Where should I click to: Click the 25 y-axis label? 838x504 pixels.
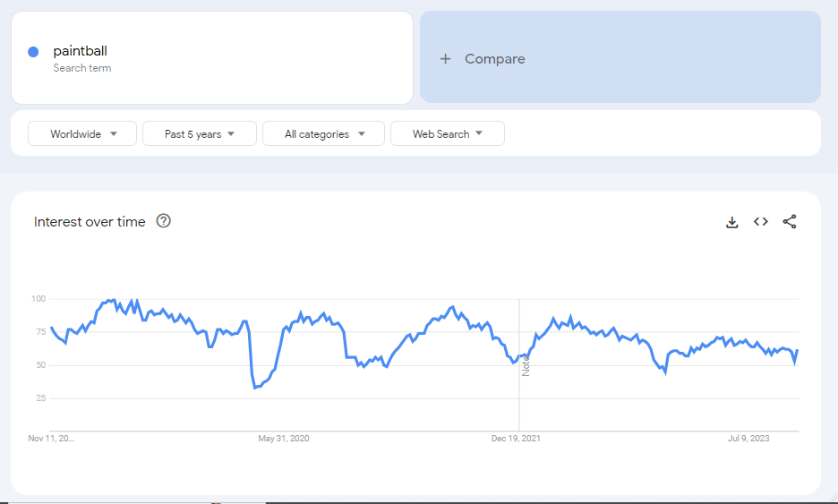pos(40,398)
